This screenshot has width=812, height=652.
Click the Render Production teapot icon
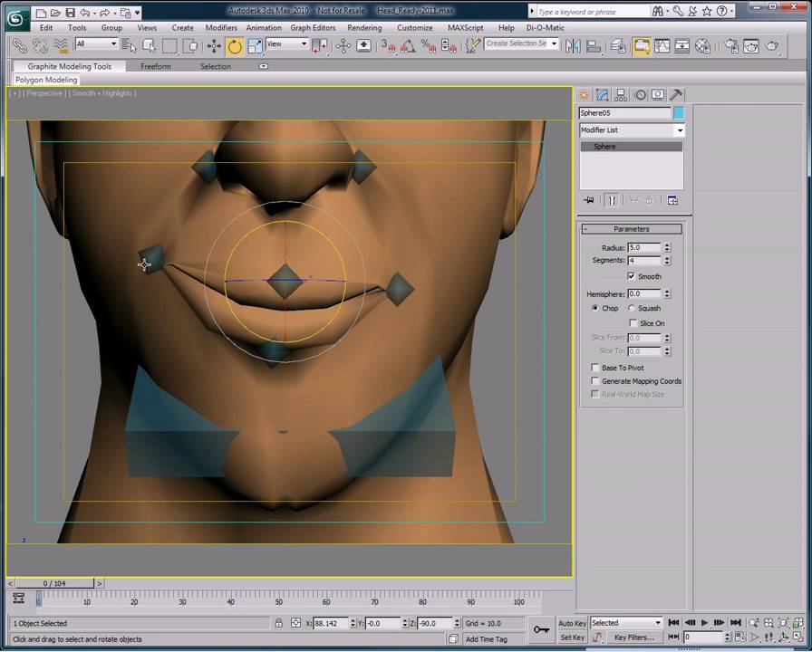[x=772, y=46]
